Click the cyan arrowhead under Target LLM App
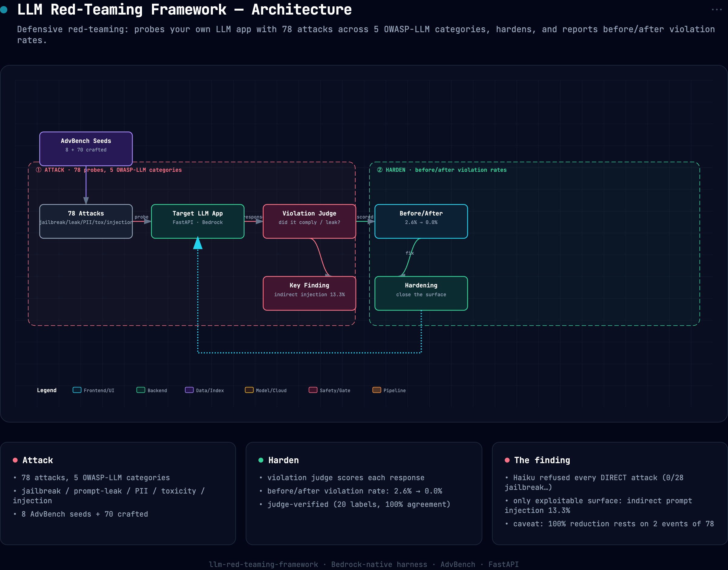Viewport: 728px width, 570px height. pos(198,243)
